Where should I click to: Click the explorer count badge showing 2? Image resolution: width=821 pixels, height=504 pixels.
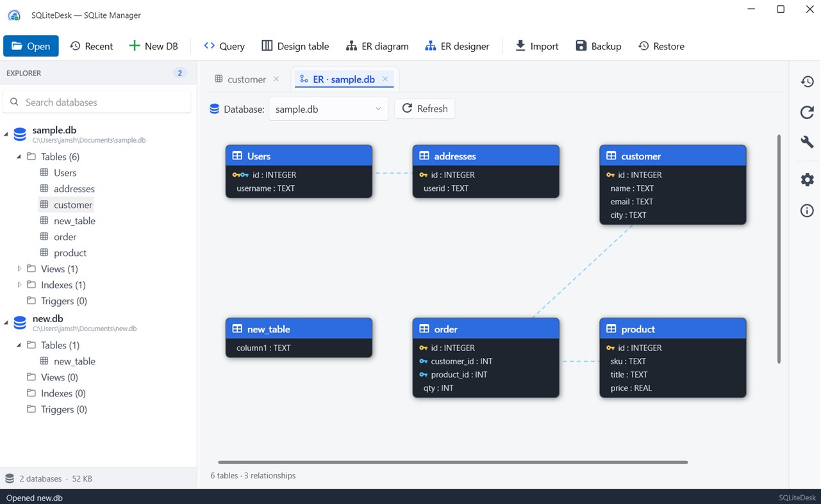pos(179,73)
